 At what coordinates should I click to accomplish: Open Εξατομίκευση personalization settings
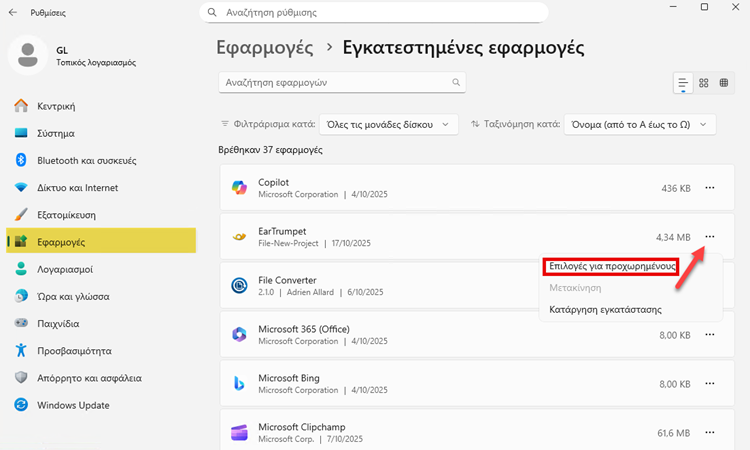[101, 215]
